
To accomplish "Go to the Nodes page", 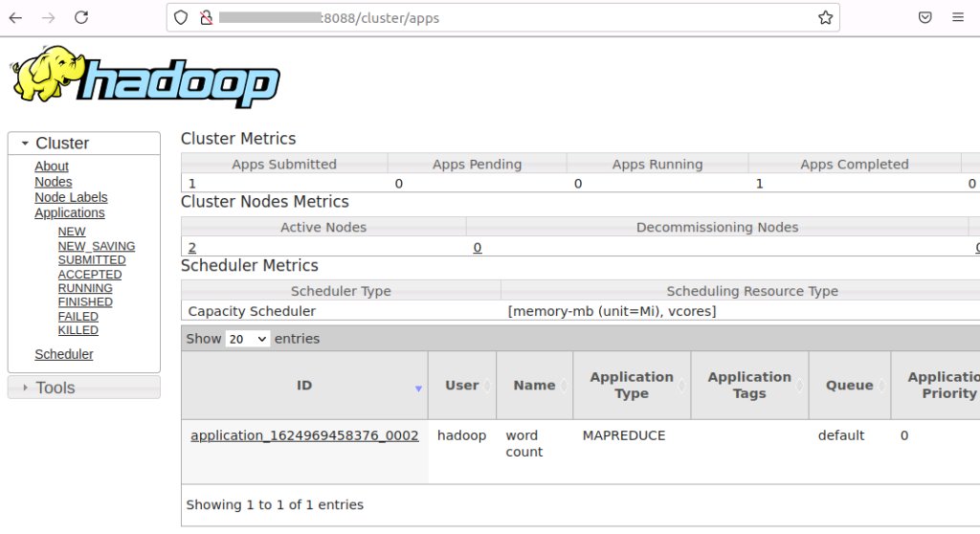I will (x=54, y=182).
